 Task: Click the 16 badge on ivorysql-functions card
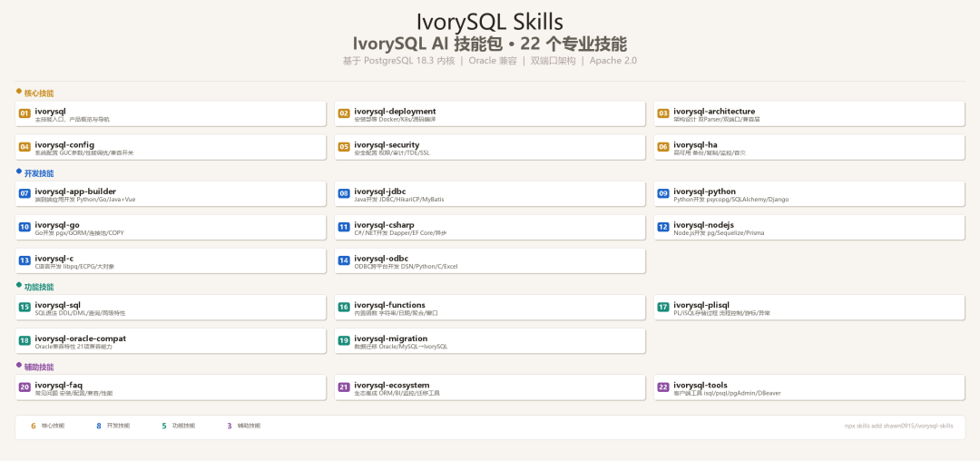click(344, 308)
